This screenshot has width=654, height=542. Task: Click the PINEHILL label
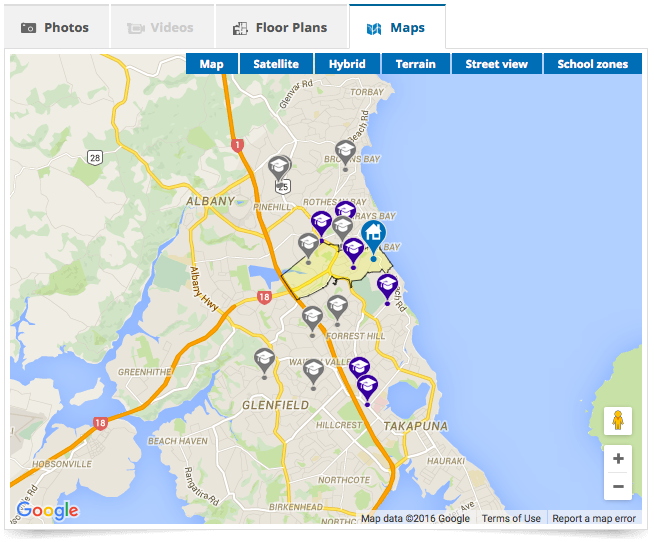coord(272,207)
